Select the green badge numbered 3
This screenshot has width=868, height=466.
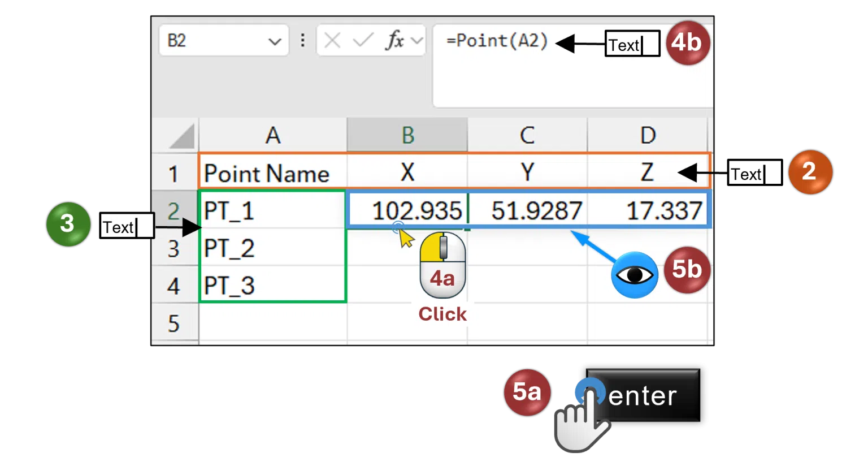(67, 224)
